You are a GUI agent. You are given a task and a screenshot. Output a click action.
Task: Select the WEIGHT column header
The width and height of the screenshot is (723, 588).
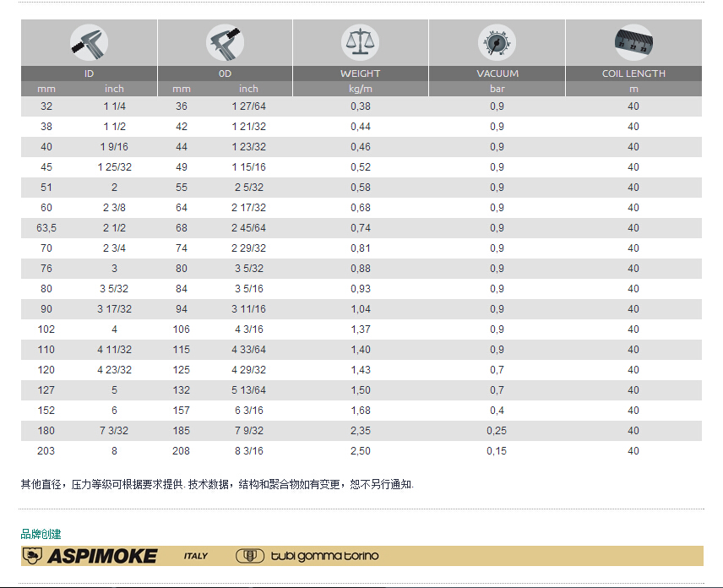(361, 73)
